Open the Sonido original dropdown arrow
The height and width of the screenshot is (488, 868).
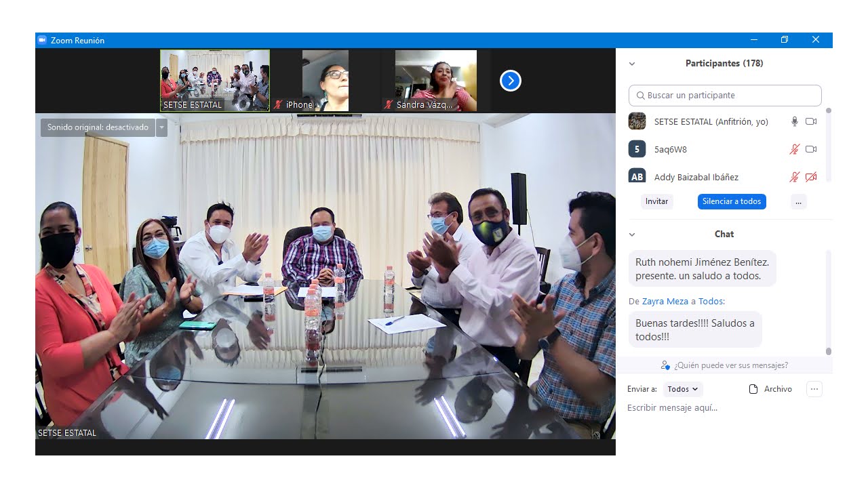161,127
